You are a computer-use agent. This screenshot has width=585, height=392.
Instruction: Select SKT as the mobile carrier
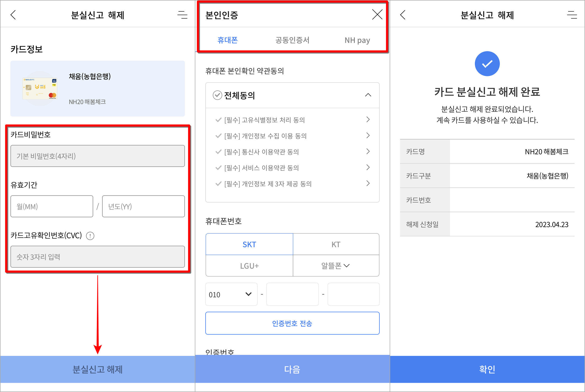(x=249, y=244)
